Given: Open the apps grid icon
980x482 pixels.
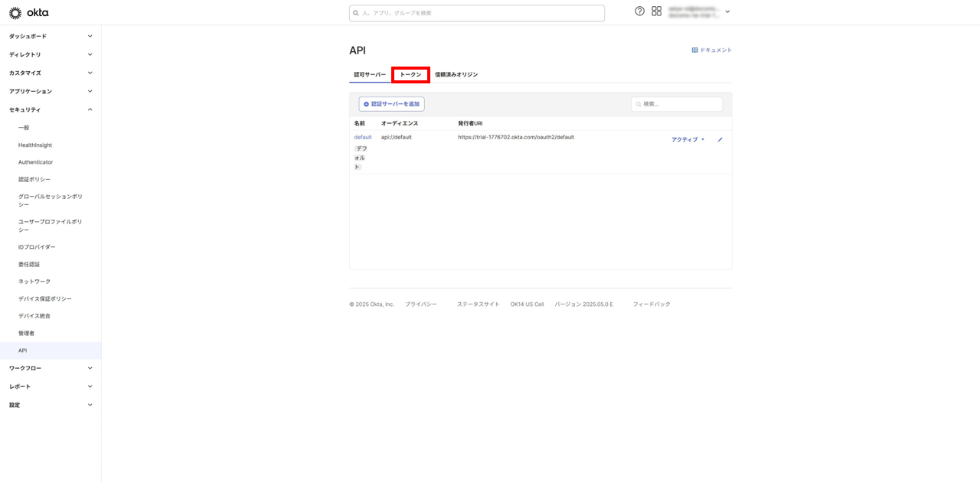Looking at the screenshot, I should tap(656, 11).
